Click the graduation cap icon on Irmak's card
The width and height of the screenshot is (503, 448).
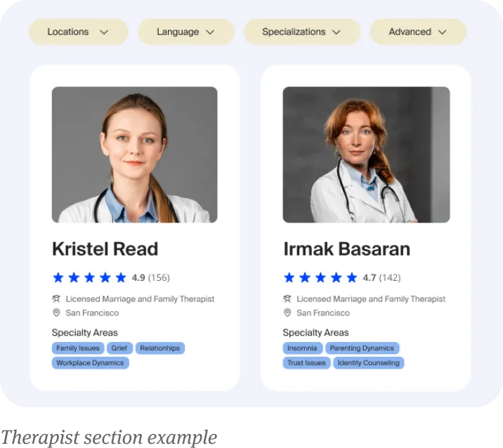tap(287, 299)
